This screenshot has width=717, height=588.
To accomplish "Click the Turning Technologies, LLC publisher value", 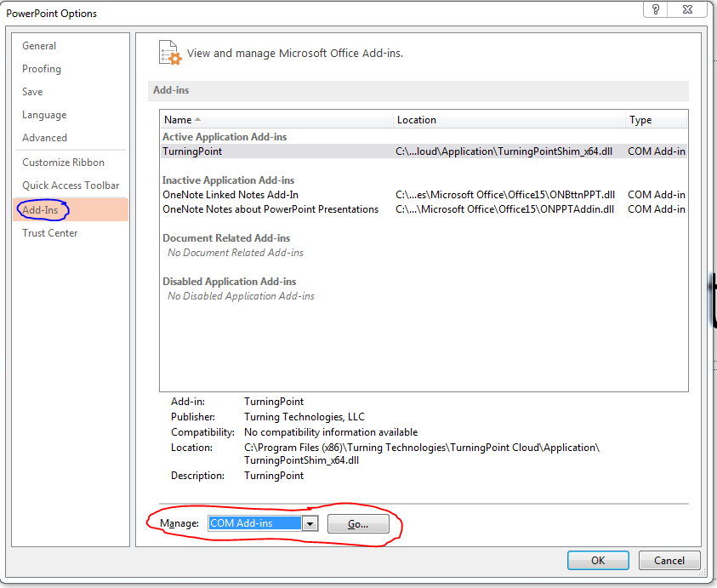I will (304, 416).
